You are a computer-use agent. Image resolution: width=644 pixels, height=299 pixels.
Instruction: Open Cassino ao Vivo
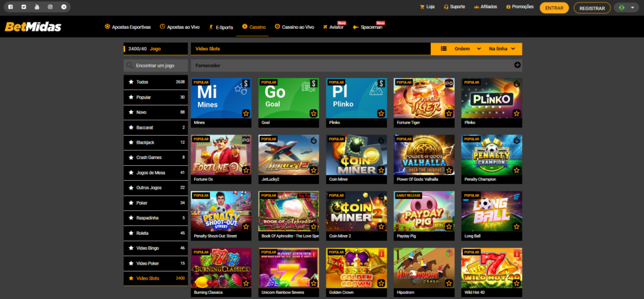(294, 27)
